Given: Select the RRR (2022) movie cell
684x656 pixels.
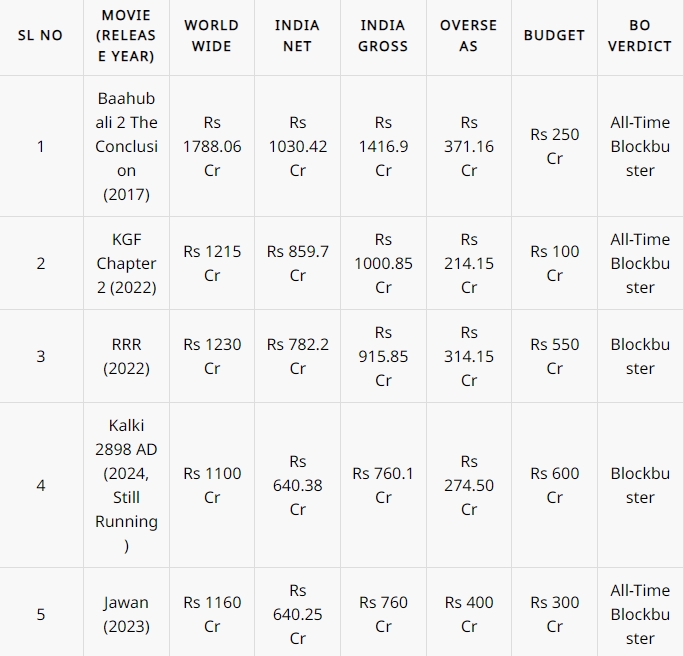Looking at the screenshot, I should point(126,356).
